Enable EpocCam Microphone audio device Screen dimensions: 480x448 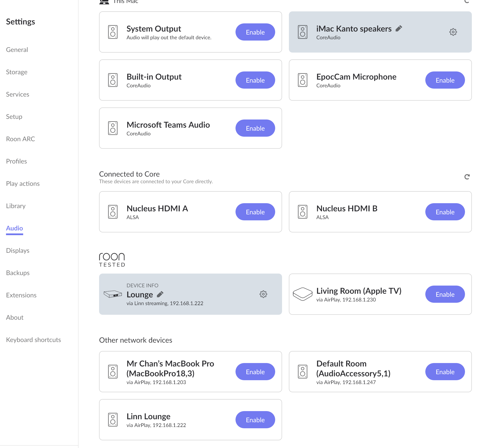coord(445,80)
